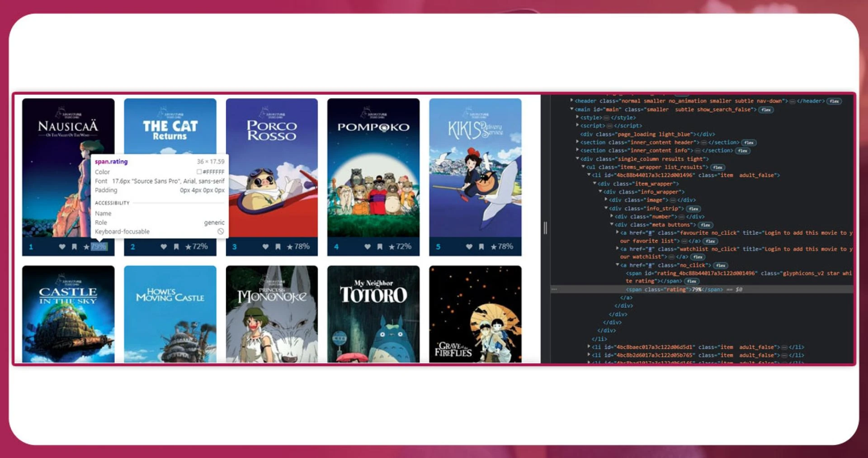Click flex badge on inner_content header section
Viewport: 868px width, 458px height.
click(749, 143)
